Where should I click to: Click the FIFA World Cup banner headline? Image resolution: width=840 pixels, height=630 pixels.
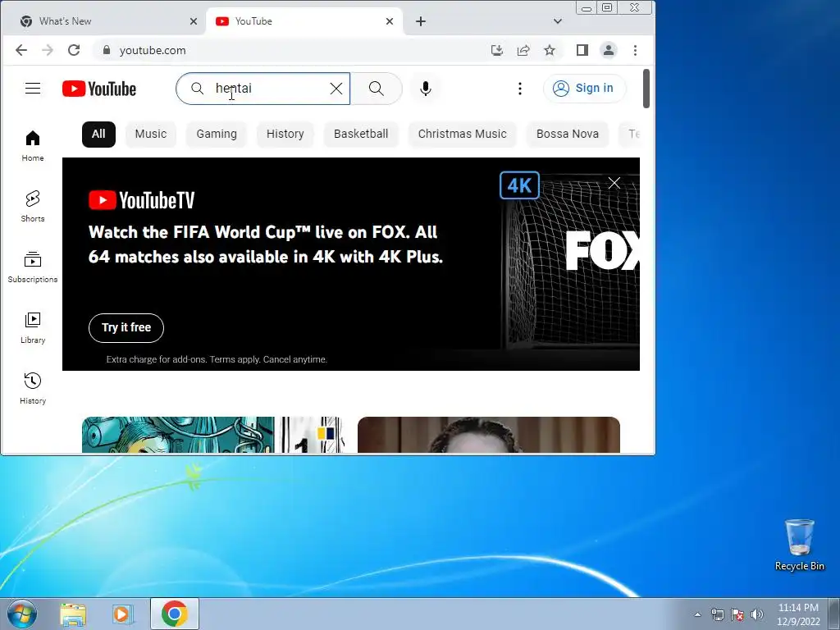coord(265,244)
